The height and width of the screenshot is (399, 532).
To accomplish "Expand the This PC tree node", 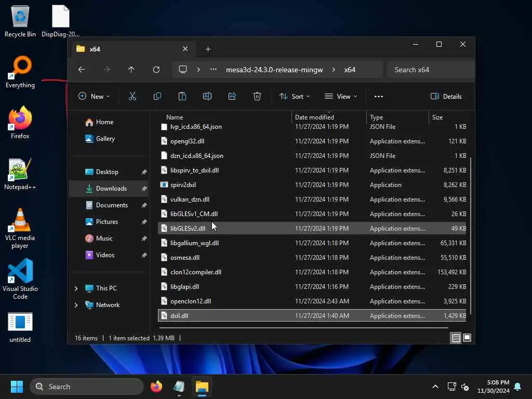I will click(76, 288).
